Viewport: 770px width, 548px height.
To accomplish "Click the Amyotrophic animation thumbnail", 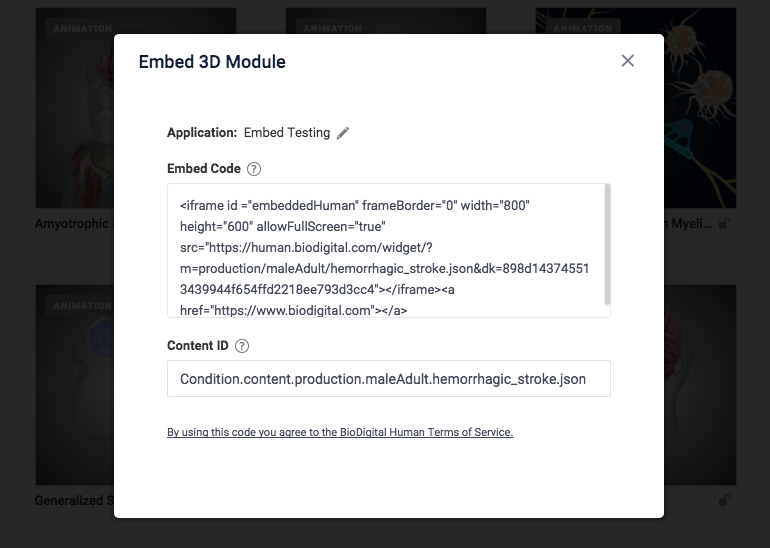I will coord(75,108).
